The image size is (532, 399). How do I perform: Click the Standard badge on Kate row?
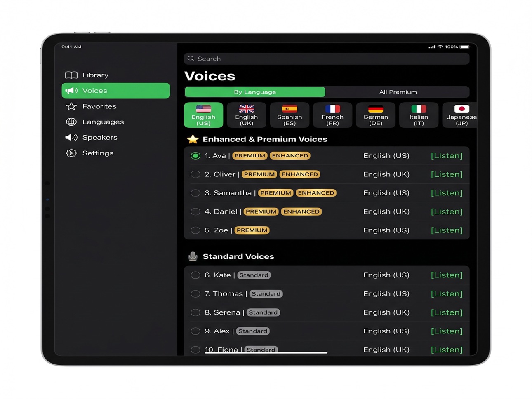(x=254, y=275)
